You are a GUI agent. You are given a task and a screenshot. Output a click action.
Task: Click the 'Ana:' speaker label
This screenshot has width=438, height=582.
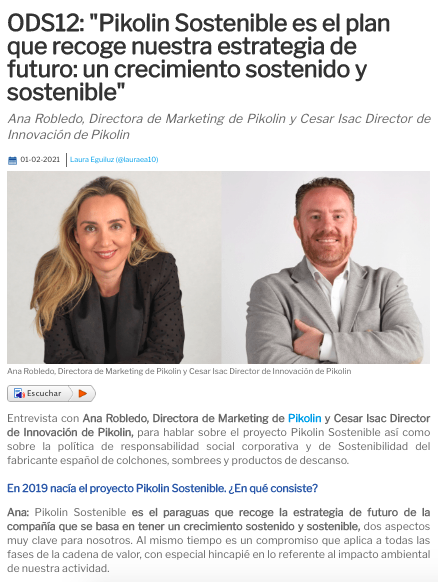click(18, 512)
